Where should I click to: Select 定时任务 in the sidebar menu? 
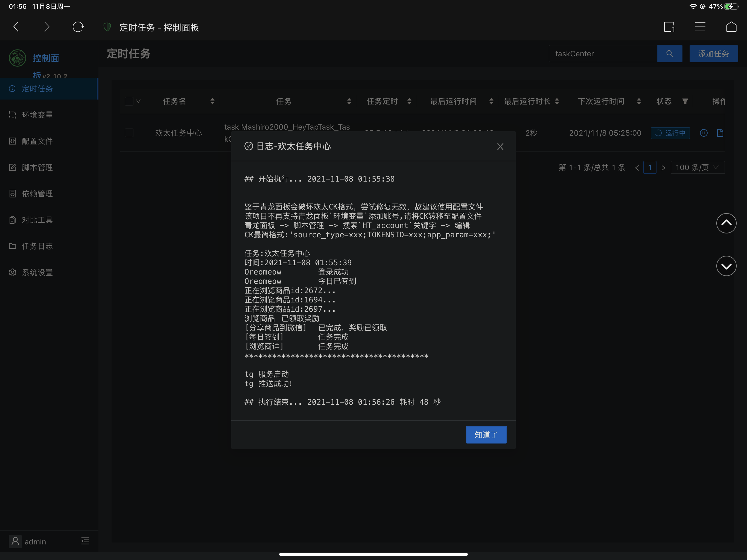37,89
